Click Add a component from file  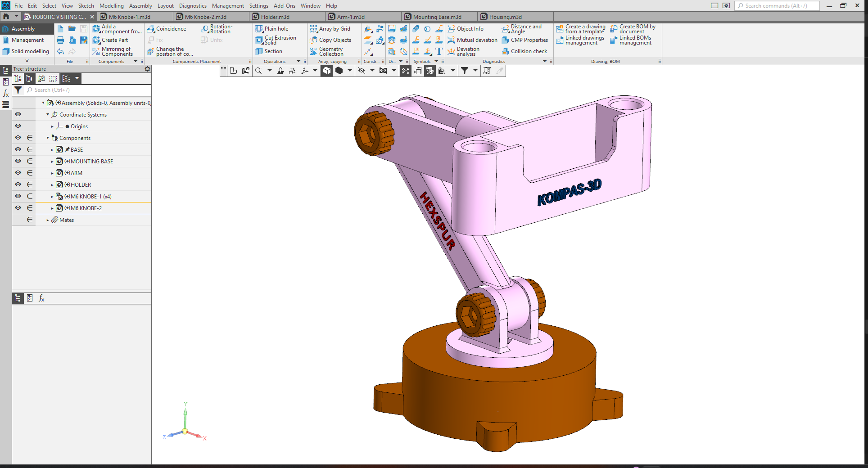tap(117, 29)
